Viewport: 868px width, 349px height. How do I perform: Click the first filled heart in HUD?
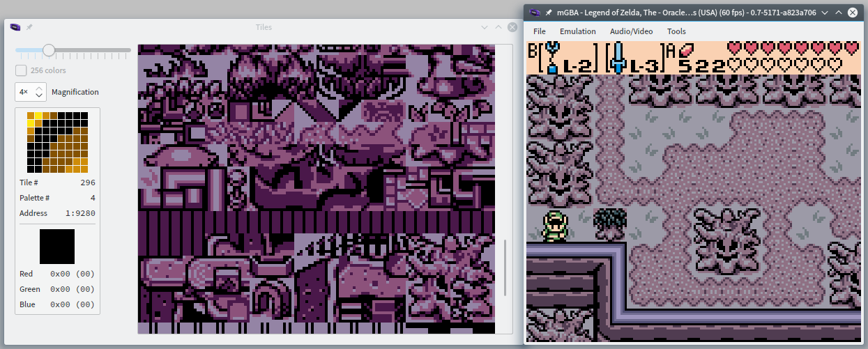(x=734, y=48)
